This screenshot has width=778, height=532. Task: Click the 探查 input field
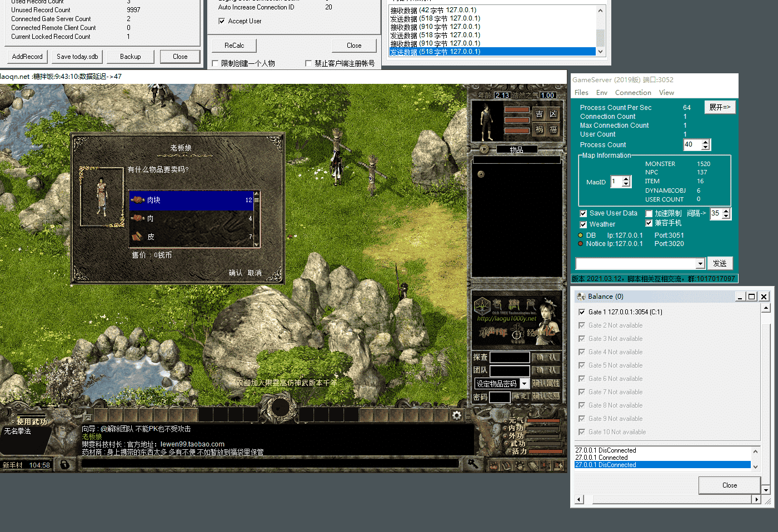(509, 357)
